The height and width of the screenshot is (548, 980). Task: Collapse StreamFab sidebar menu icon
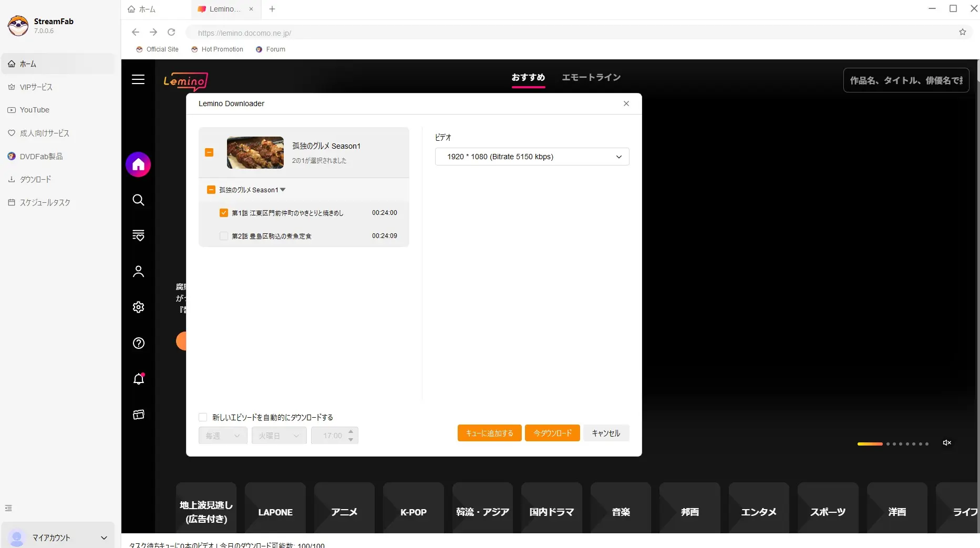pyautogui.click(x=8, y=508)
